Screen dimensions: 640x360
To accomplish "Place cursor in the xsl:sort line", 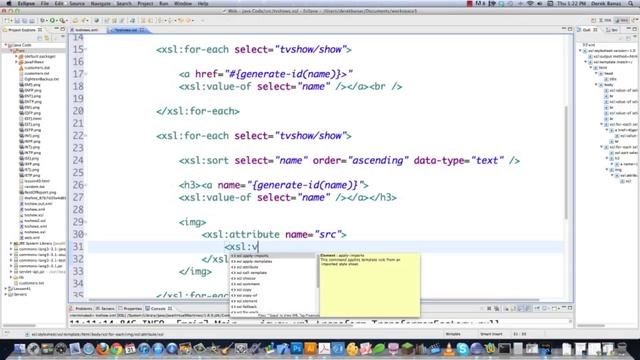I will 349,160.
